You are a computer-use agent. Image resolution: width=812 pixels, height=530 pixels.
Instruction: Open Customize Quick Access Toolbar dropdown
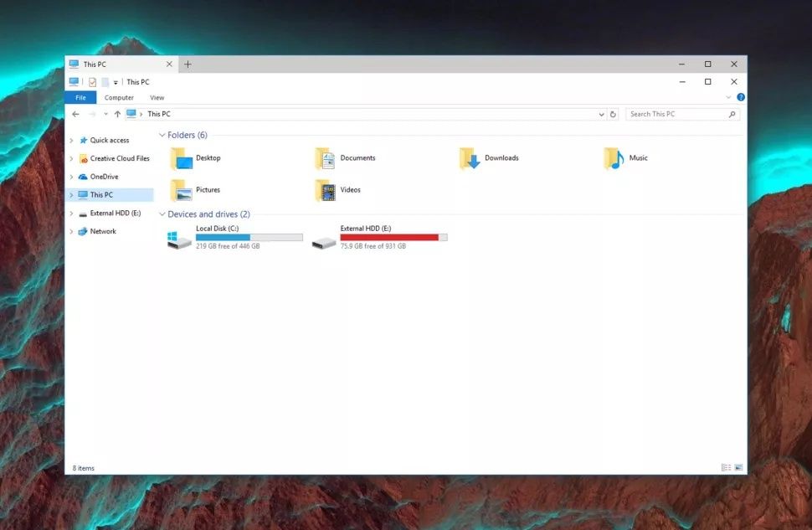click(116, 82)
